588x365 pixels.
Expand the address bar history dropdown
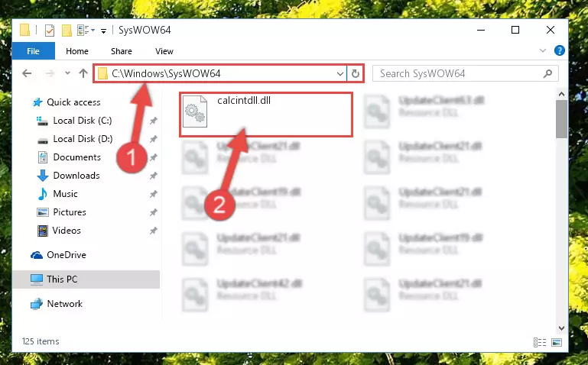click(339, 73)
